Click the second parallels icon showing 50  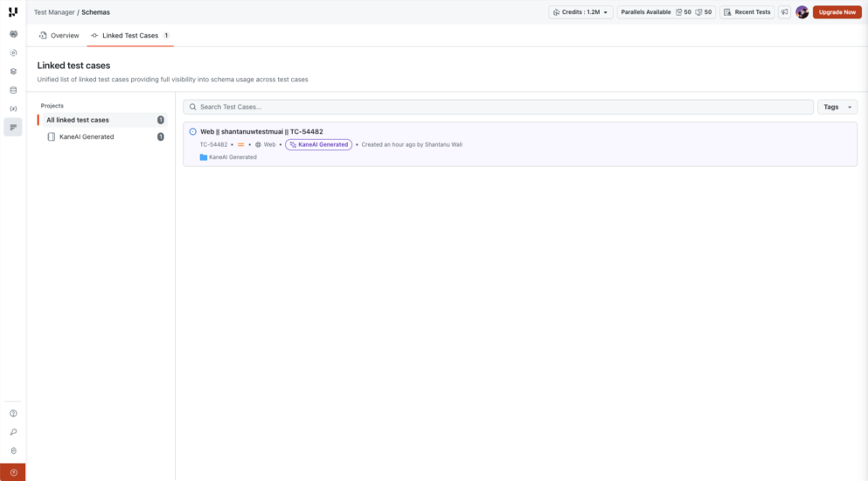pyautogui.click(x=698, y=12)
